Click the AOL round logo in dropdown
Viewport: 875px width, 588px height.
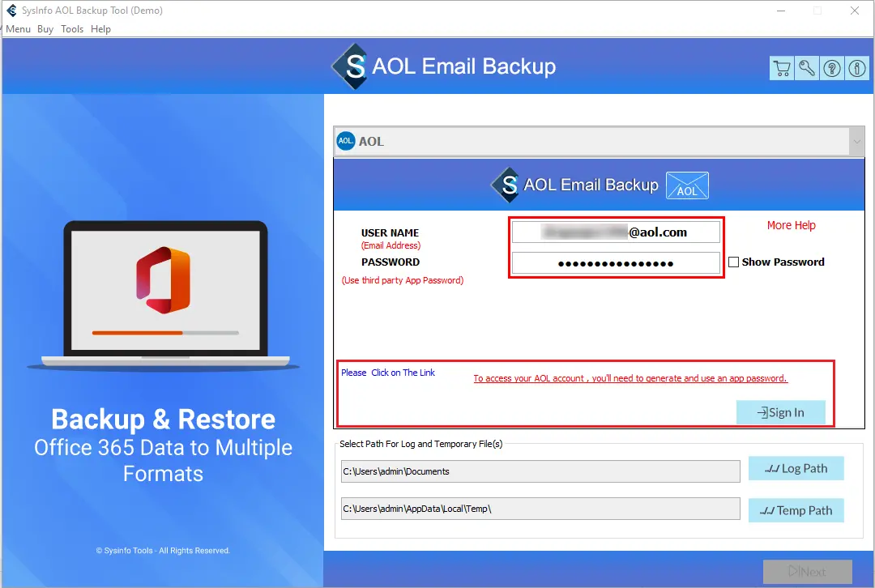click(x=346, y=141)
